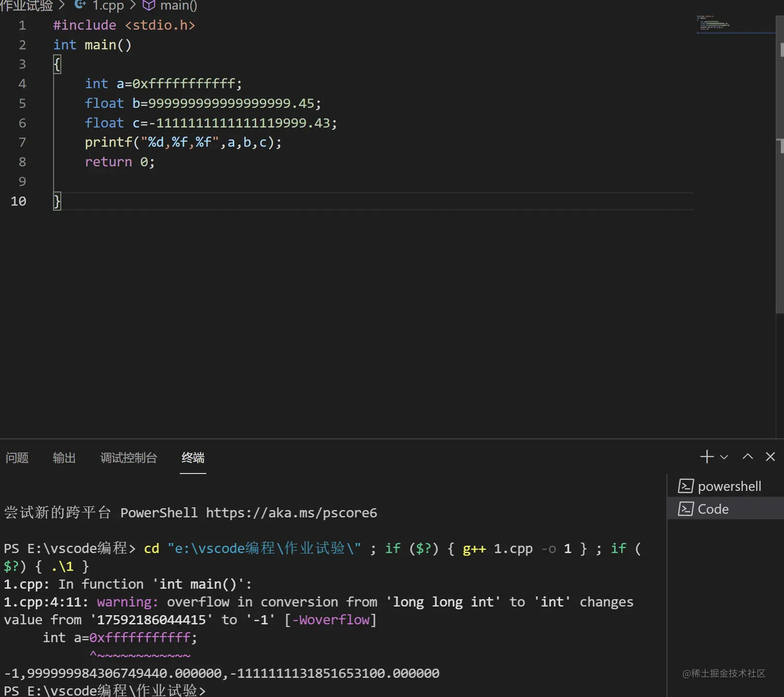Select the main() breadcrumb symbol
Screen dimensions: 784x697
pyautogui.click(x=178, y=6)
